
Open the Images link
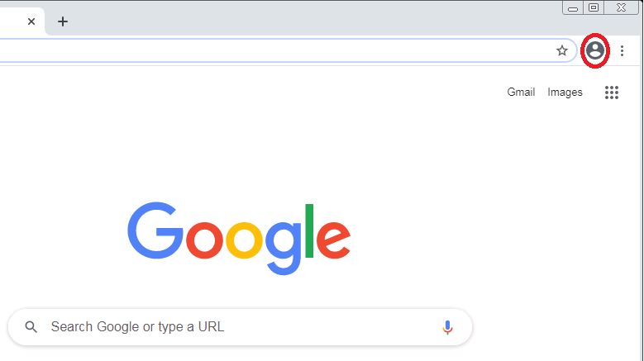click(565, 93)
